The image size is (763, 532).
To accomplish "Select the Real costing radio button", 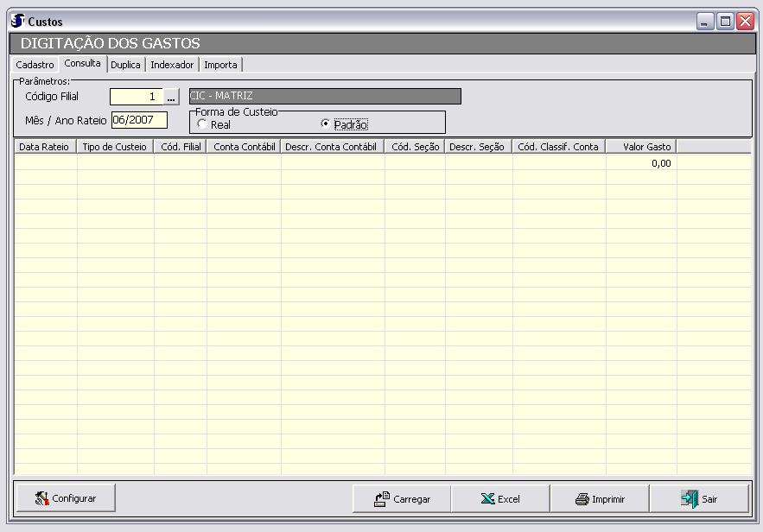I will 201,124.
